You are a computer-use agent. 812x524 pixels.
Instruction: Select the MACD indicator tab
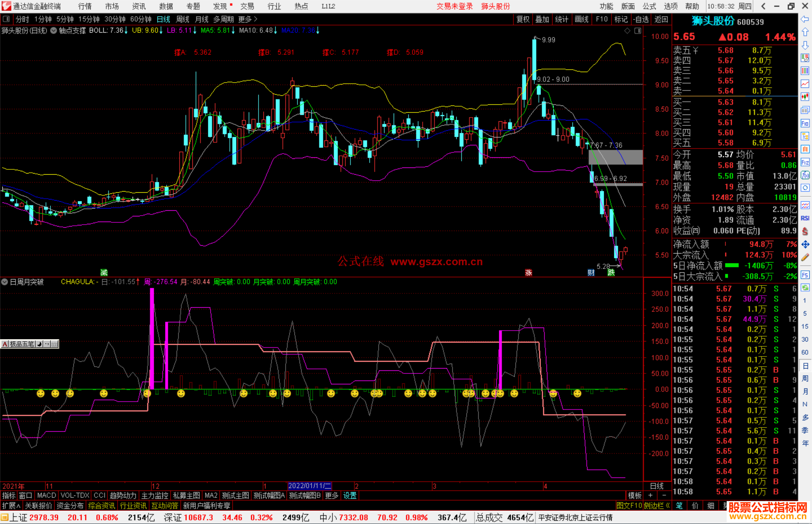[47, 495]
